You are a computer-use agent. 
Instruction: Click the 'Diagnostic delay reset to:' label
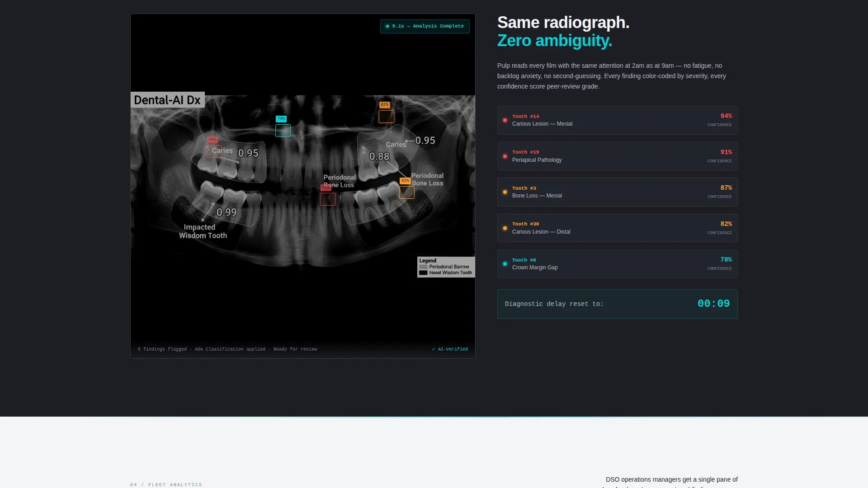(554, 304)
